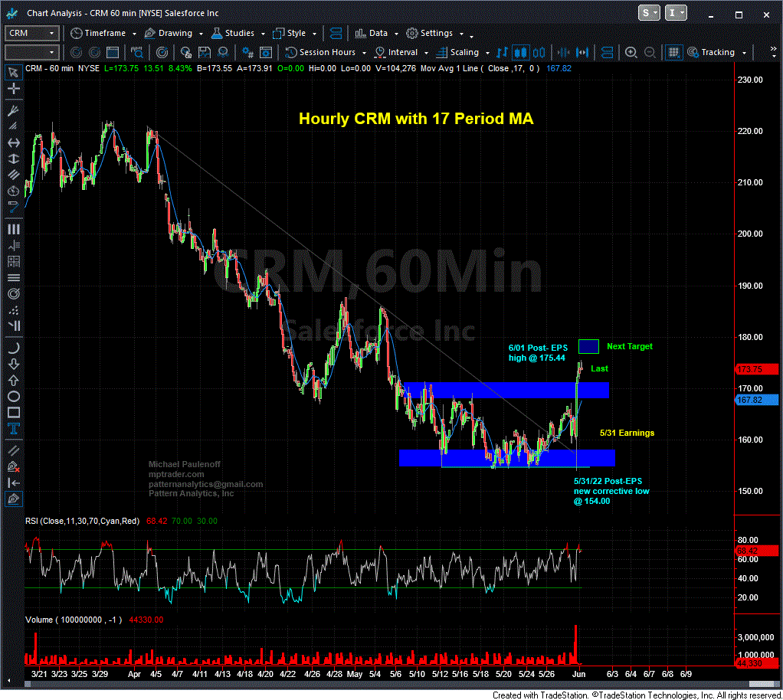Select the crosshair cursor tool
Screen dimensions: 783x700
point(14,89)
